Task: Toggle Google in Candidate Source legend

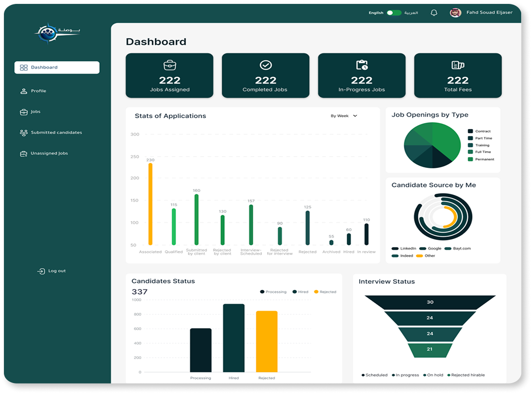Action: coord(431,248)
